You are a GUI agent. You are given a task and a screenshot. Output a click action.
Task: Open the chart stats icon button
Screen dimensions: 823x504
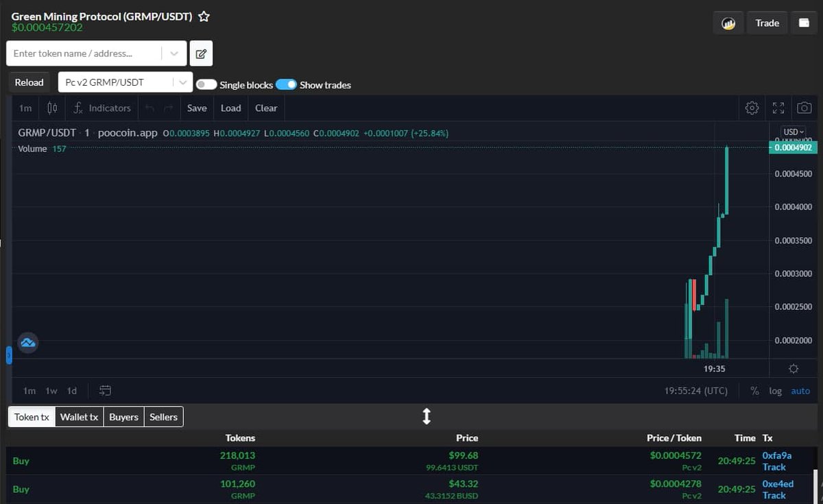[x=728, y=23]
